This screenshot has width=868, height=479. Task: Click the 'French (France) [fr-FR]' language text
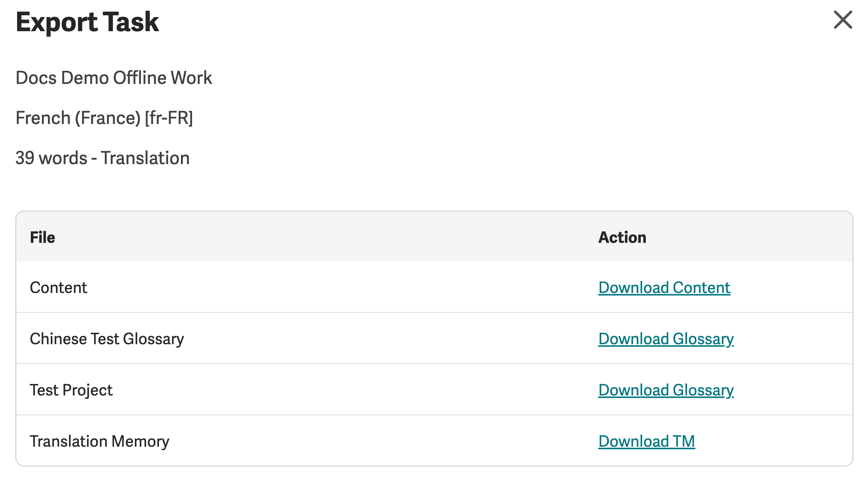104,118
